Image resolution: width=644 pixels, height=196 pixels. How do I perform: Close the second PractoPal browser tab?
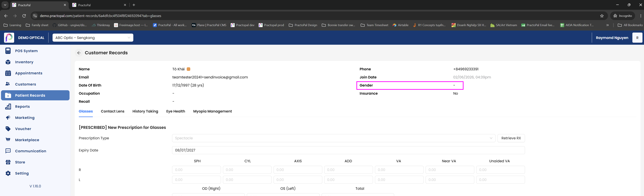pos(125,5)
